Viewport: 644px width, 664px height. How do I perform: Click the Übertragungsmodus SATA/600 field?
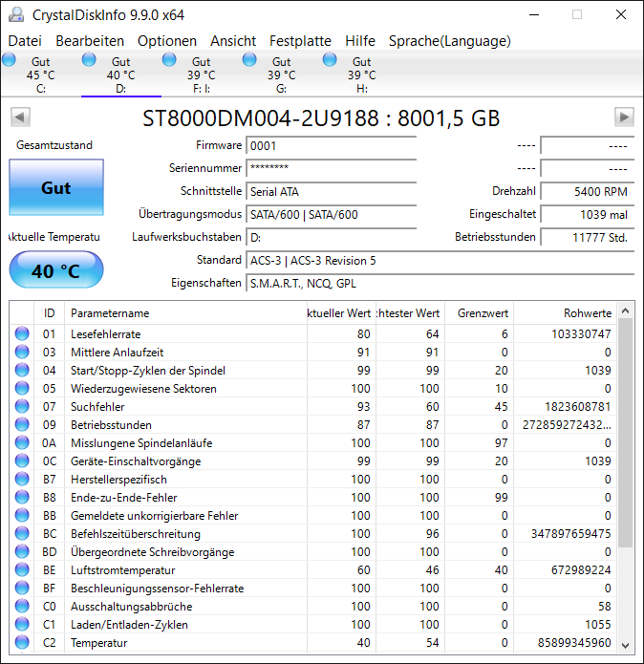click(x=332, y=214)
